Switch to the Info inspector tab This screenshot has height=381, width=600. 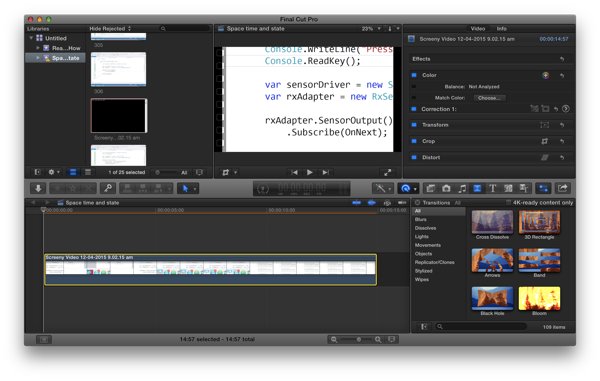tap(501, 29)
